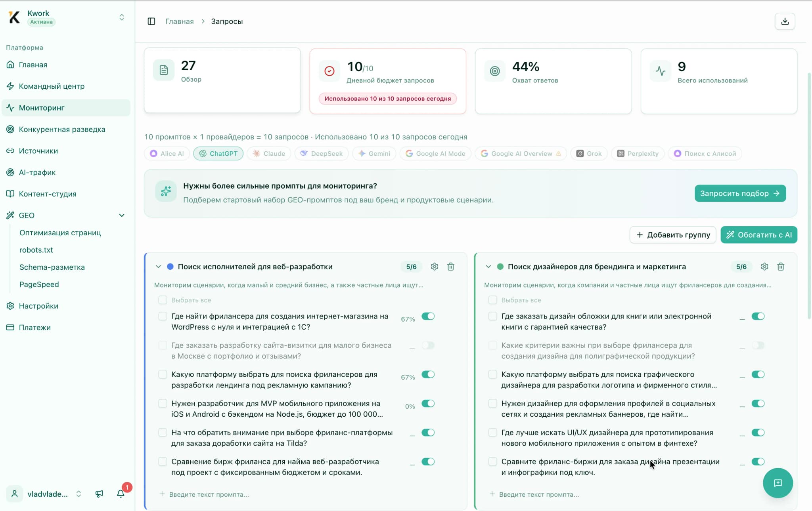Select the ChatGPT provider tab
Image resolution: width=812 pixels, height=511 pixels.
218,153
